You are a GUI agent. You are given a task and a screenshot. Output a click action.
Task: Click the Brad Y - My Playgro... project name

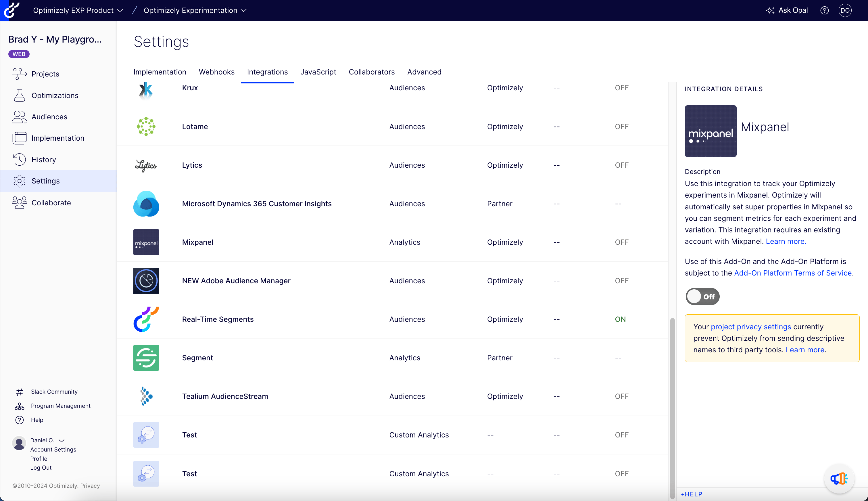55,39
